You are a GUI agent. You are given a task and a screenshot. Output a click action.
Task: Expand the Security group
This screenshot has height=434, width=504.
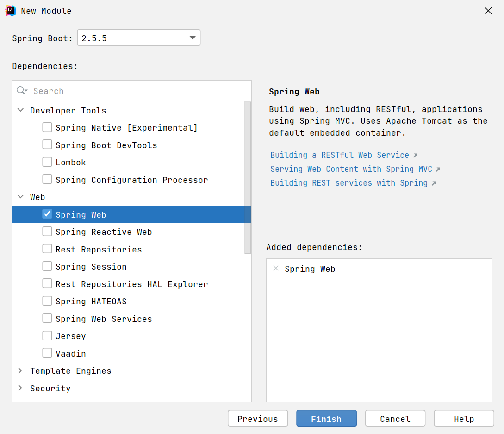point(20,388)
